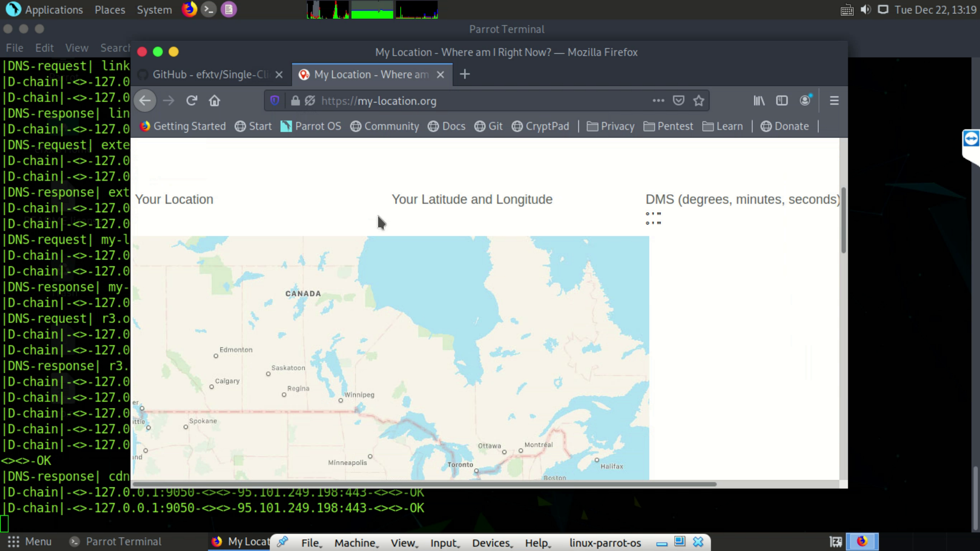Switch to the GitHub efxtv tab
Image resolution: width=980 pixels, height=551 pixels.
pyautogui.click(x=210, y=74)
